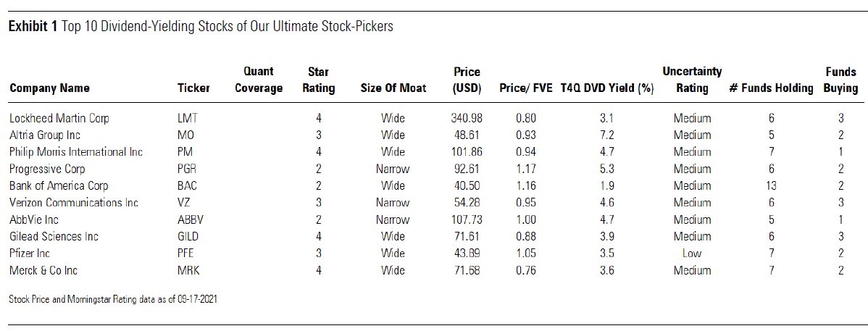Viewport: 868px width, 331px height.
Task: Click Merck & Co Inc name
Action: [x=43, y=270]
